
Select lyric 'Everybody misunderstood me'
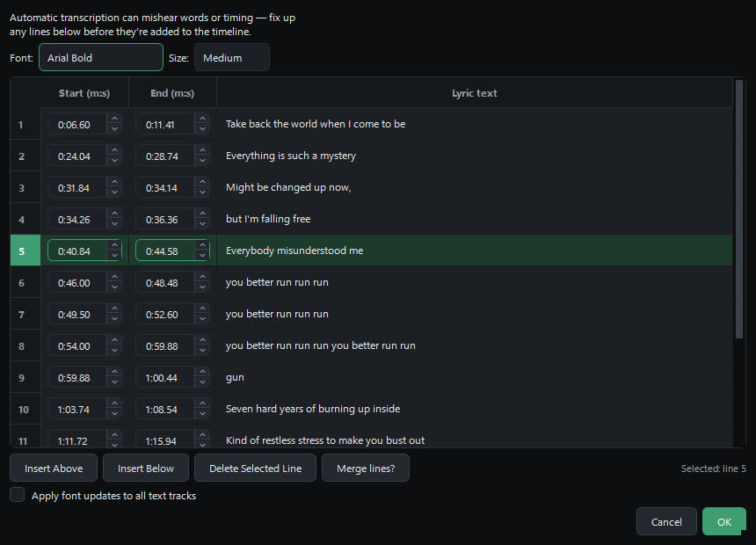point(294,251)
